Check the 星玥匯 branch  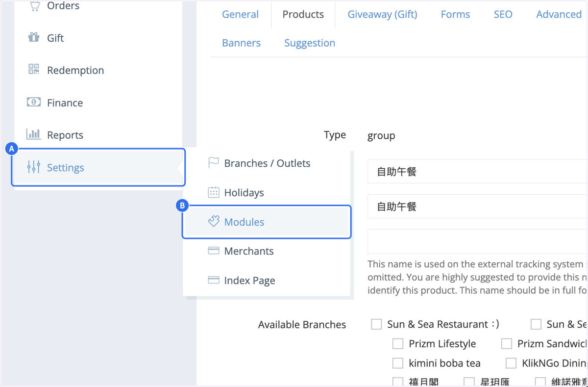[x=469, y=382]
